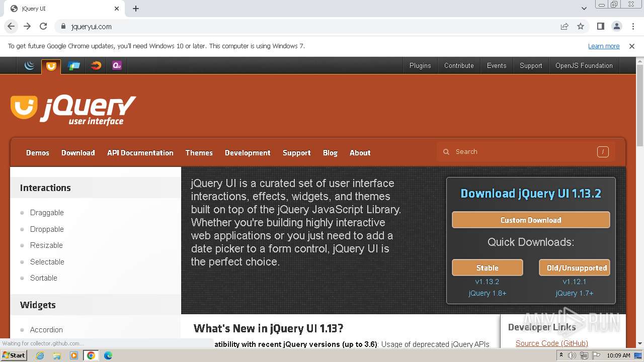Open OpenJS Foundation link
644x362 pixels.
pos(584,66)
